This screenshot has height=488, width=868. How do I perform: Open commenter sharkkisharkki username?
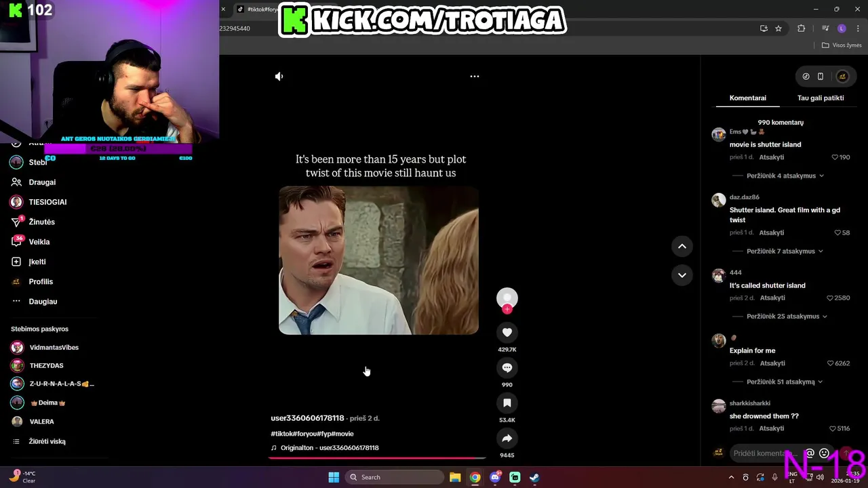tap(750, 403)
